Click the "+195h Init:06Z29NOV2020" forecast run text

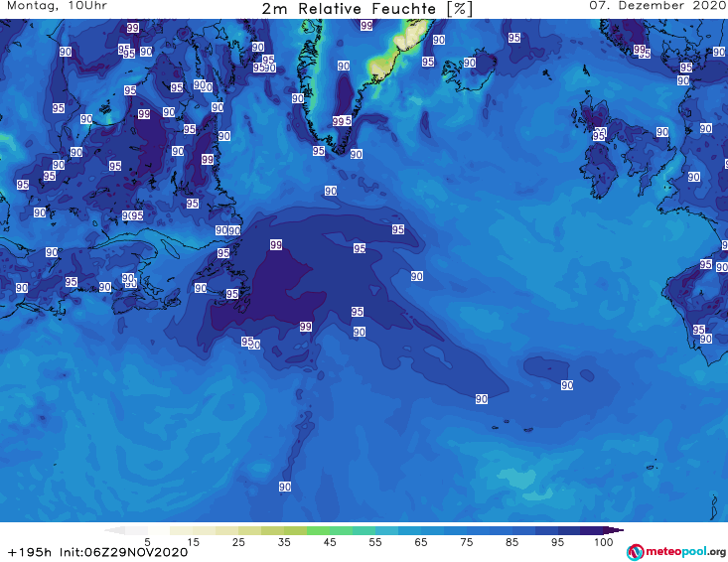(98, 552)
